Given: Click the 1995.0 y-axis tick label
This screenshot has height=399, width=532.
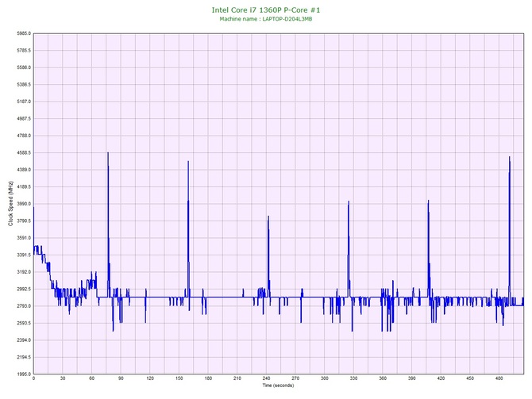Looking at the screenshot, I should pyautogui.click(x=24, y=374).
